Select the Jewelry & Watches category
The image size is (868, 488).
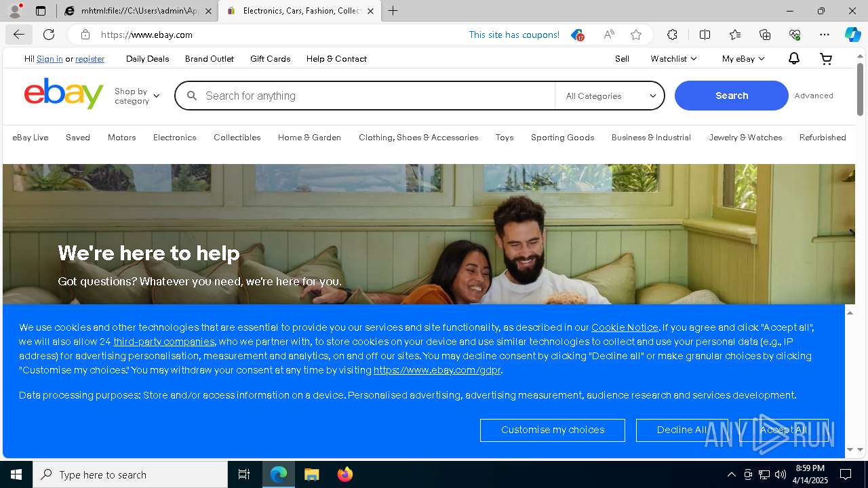745,138
